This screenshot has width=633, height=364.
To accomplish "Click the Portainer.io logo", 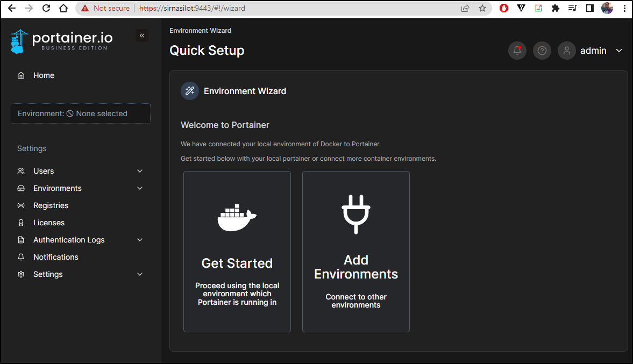I will point(61,41).
